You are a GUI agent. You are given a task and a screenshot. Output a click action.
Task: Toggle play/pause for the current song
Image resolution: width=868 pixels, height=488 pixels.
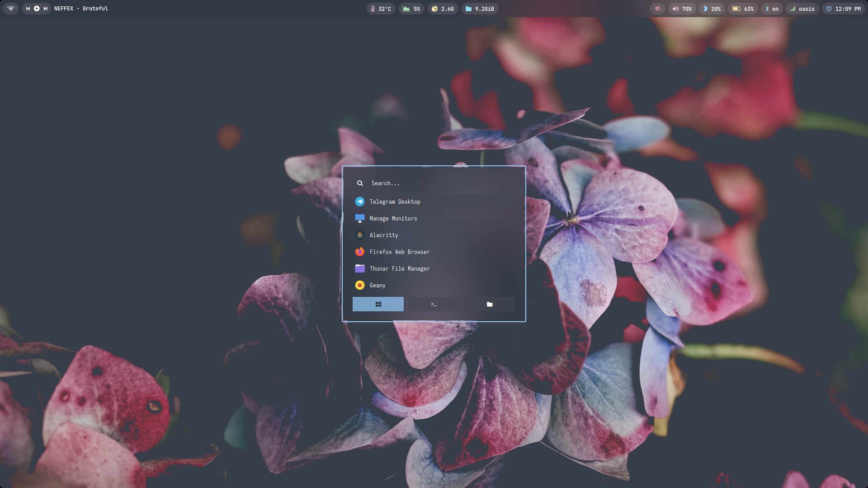click(x=37, y=9)
